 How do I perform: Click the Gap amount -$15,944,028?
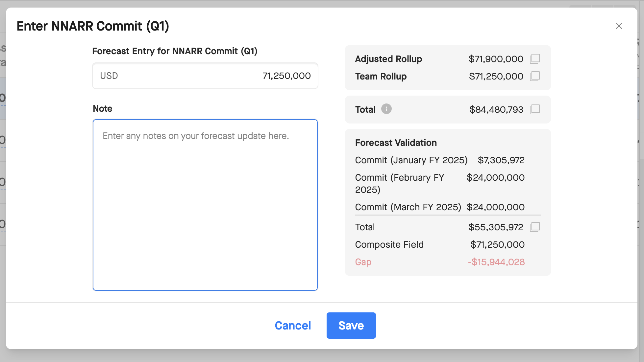pyautogui.click(x=496, y=262)
